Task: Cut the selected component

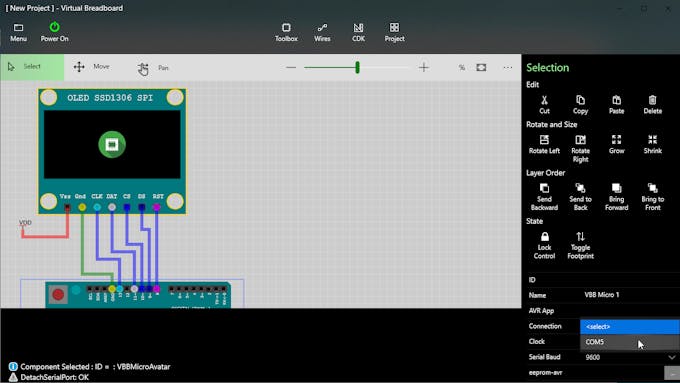Action: [x=544, y=105]
